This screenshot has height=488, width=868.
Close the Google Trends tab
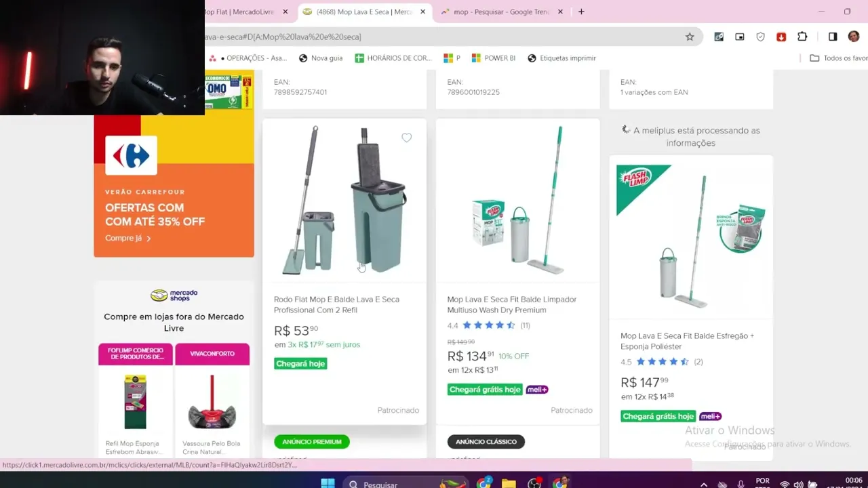(561, 12)
